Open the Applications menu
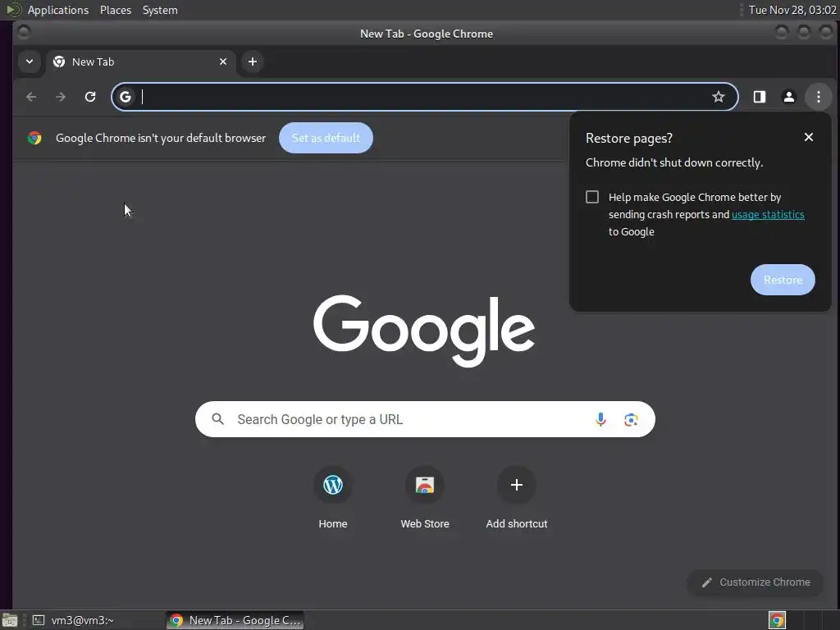The image size is (840, 630). pos(58,10)
